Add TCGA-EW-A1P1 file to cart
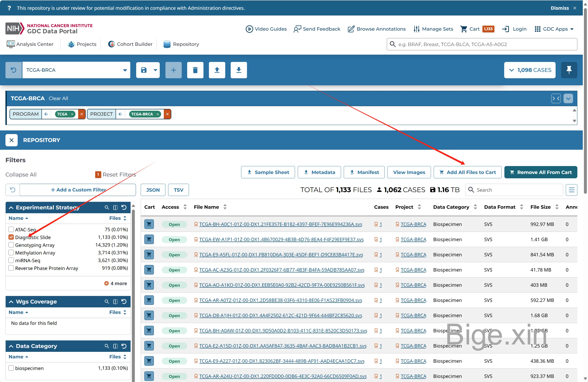Viewport: 588px width, 382px height. pos(149,239)
